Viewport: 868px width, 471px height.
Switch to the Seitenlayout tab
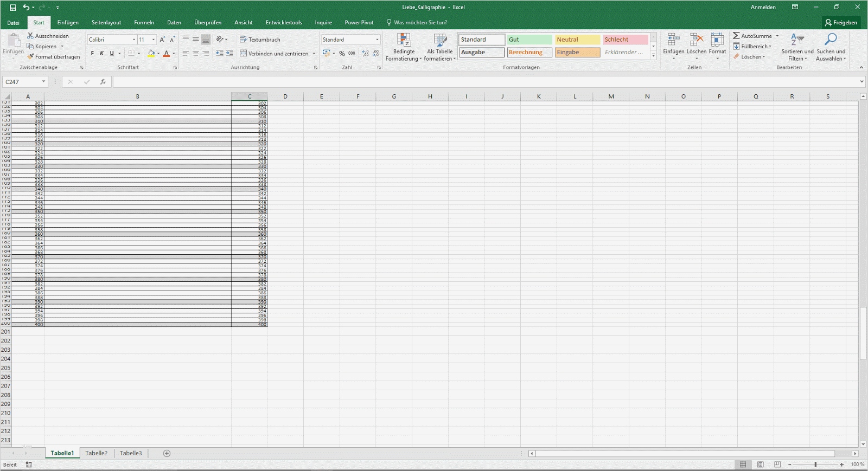coord(106,23)
